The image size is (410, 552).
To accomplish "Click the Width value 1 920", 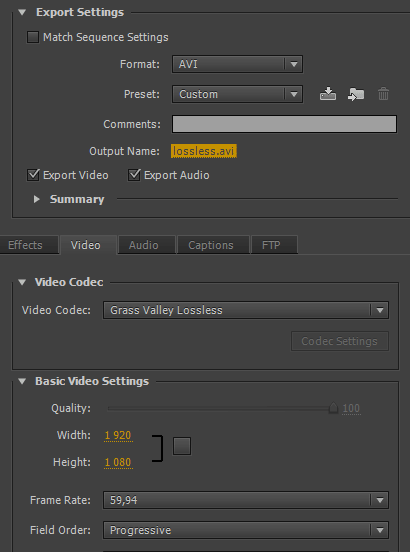I will click(x=118, y=435).
